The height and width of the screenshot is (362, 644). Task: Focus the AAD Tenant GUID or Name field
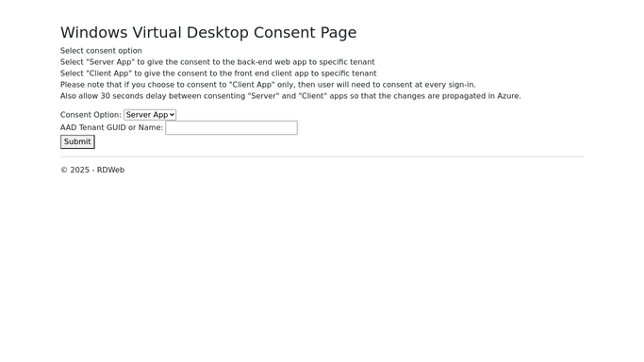pos(231,127)
